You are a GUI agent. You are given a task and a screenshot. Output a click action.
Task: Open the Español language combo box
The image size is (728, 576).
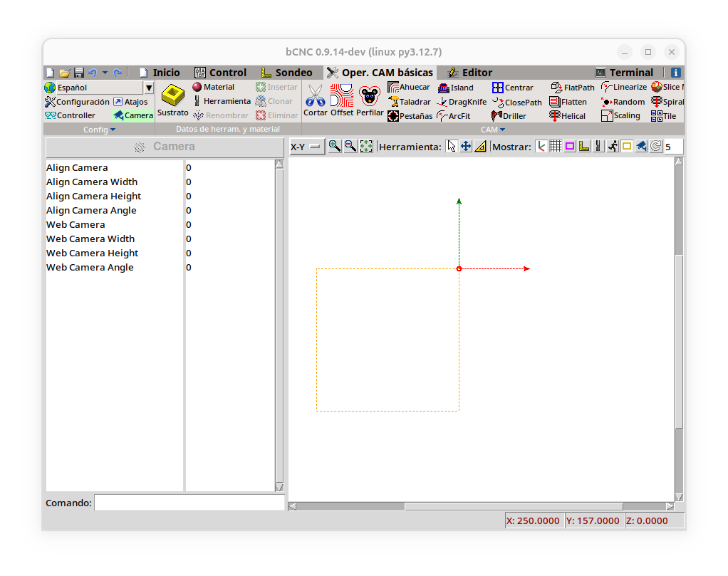click(x=99, y=88)
